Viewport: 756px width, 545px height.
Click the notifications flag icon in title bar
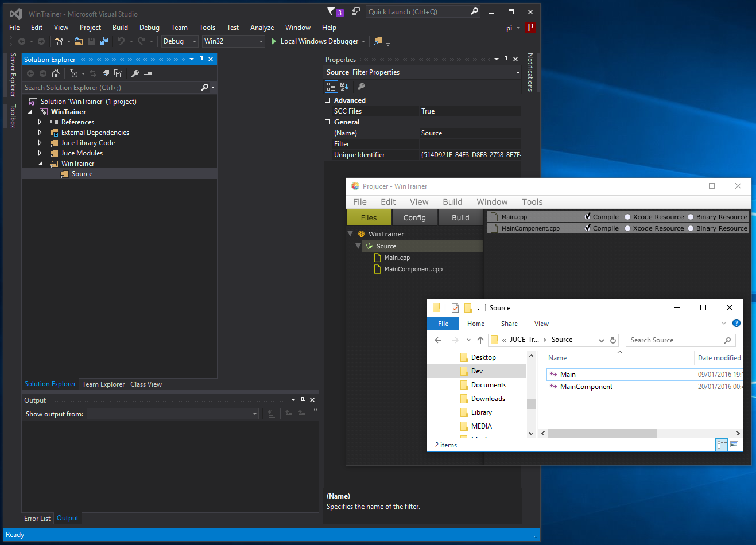pyautogui.click(x=332, y=11)
